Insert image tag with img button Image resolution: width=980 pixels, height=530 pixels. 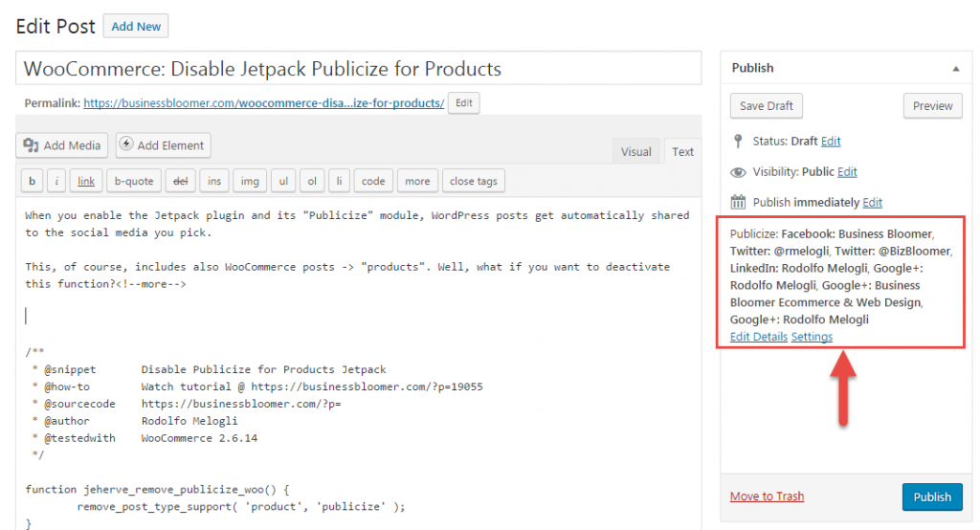coord(250,181)
